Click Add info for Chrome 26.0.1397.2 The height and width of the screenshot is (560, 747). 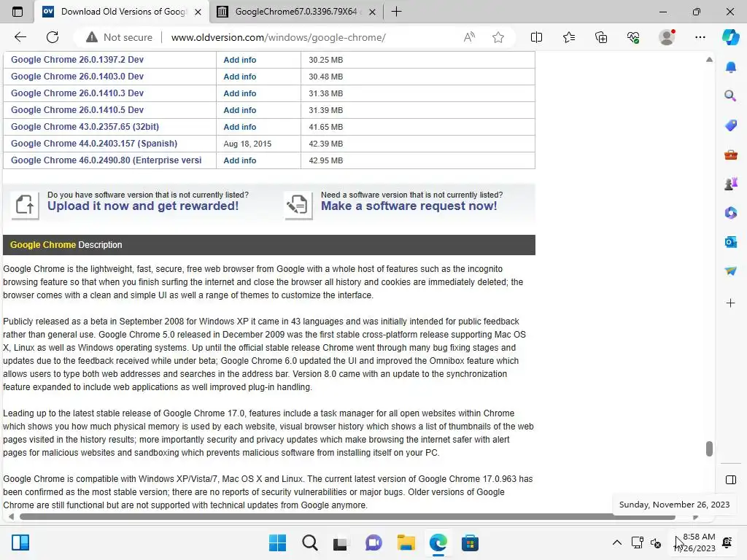(239, 60)
